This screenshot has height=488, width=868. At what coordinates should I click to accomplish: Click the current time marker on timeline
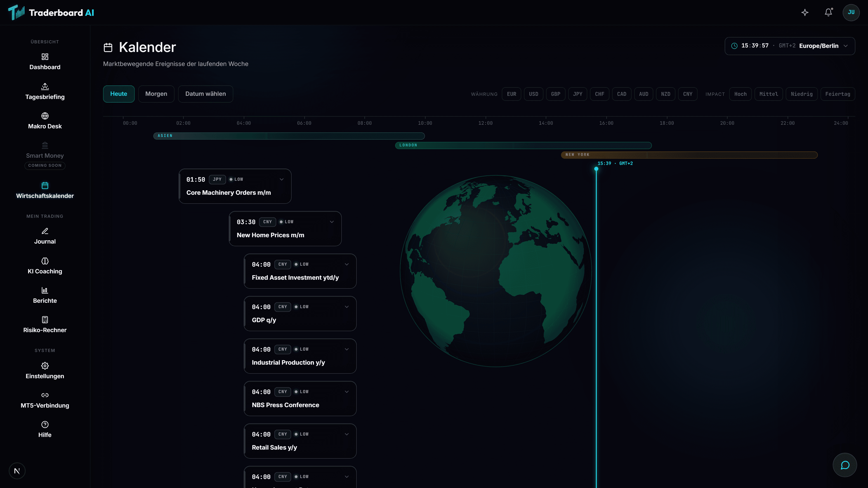tap(596, 169)
